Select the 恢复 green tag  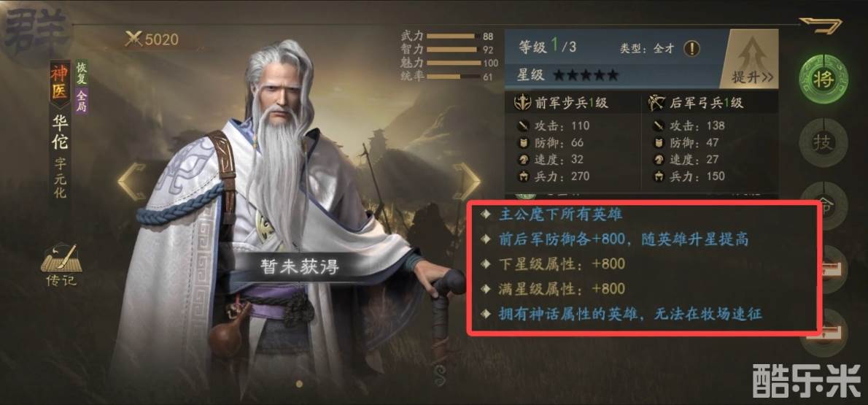point(82,72)
